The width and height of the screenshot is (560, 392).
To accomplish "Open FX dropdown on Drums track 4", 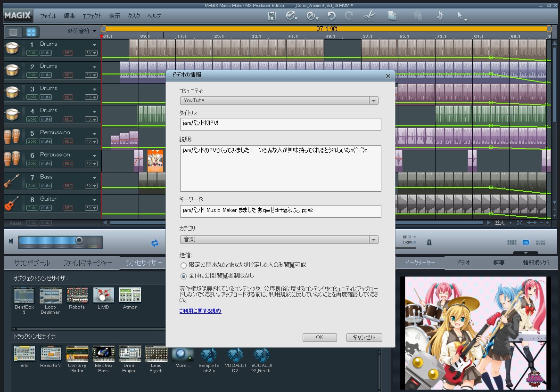I will click(x=91, y=119).
